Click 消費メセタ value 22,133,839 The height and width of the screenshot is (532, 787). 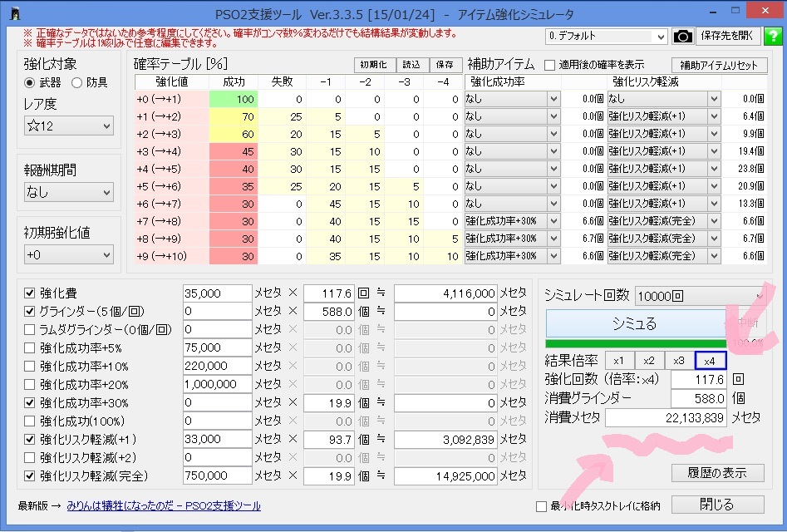(666, 417)
